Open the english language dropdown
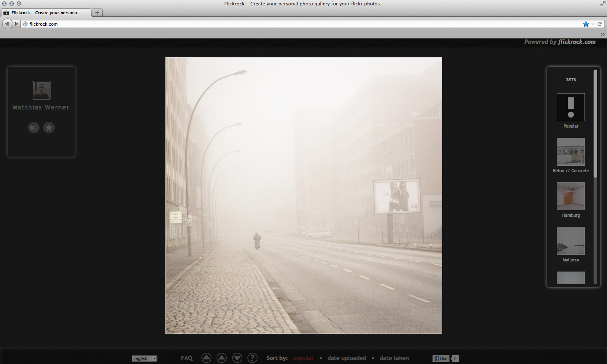The image size is (607, 364). [x=144, y=359]
